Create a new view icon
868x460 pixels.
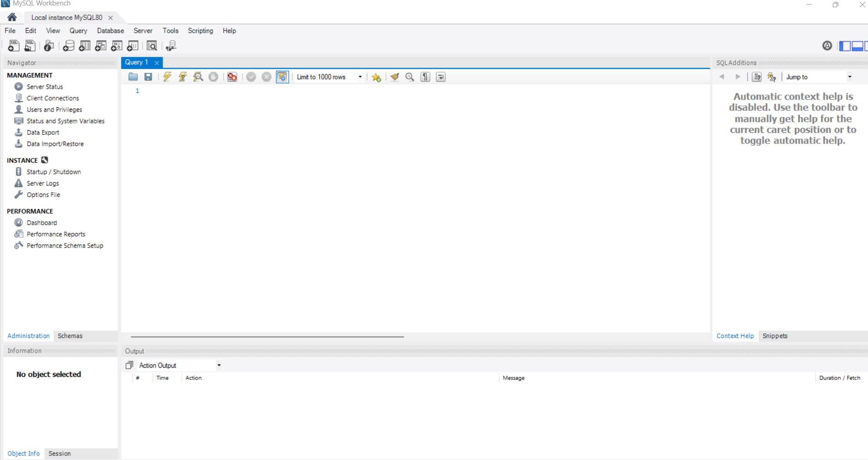click(101, 46)
